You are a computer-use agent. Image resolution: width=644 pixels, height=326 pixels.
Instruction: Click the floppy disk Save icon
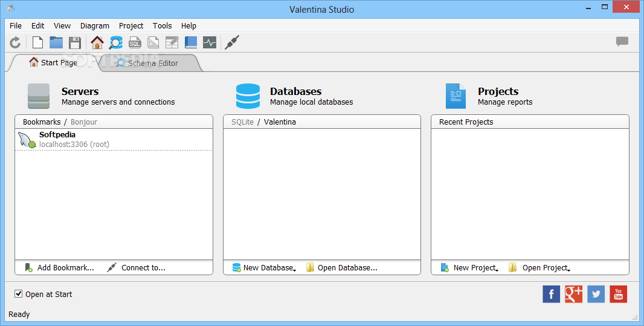[x=75, y=42]
